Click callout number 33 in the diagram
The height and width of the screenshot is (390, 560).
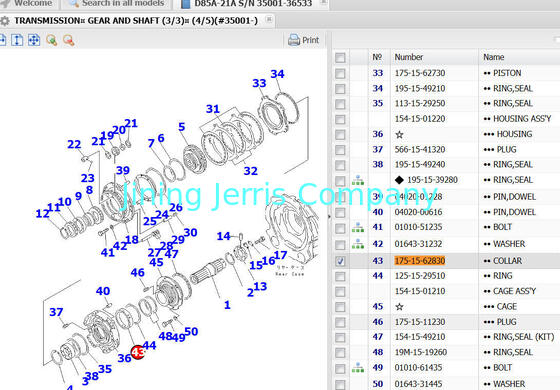259,83
